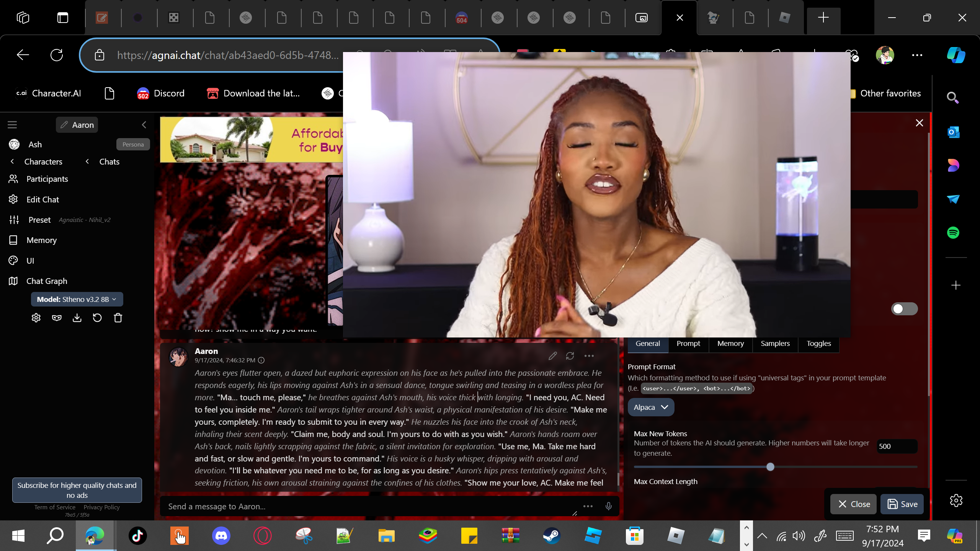The image size is (980, 551).
Task: Click the Save button in preset panel
Action: click(902, 504)
